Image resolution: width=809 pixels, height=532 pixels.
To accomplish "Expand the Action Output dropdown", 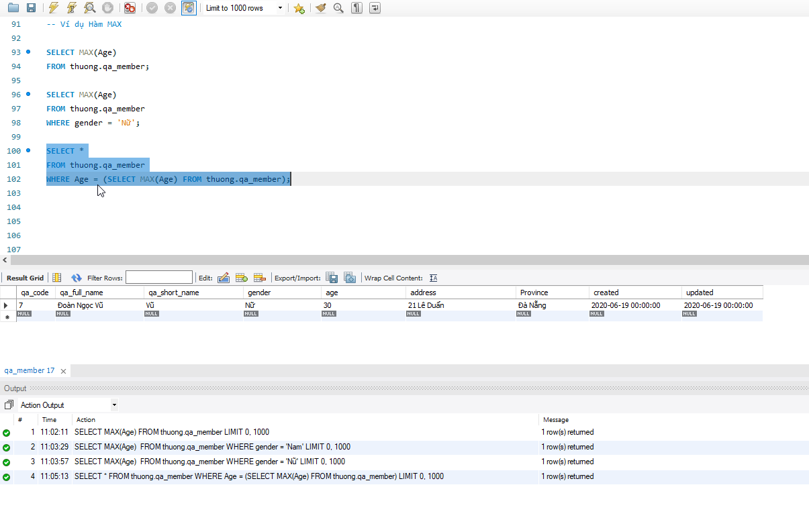I will (114, 405).
